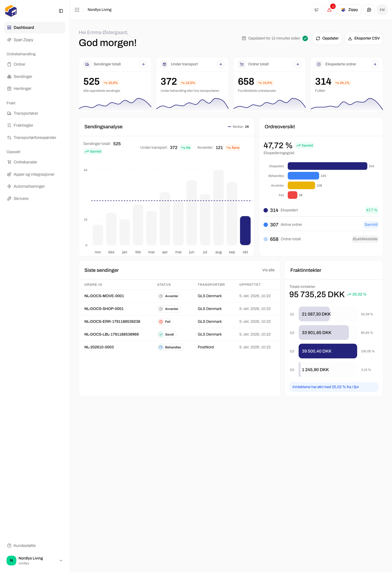The width and height of the screenshot is (392, 572).
Task: Click the Zippy button in header
Action: (x=349, y=10)
